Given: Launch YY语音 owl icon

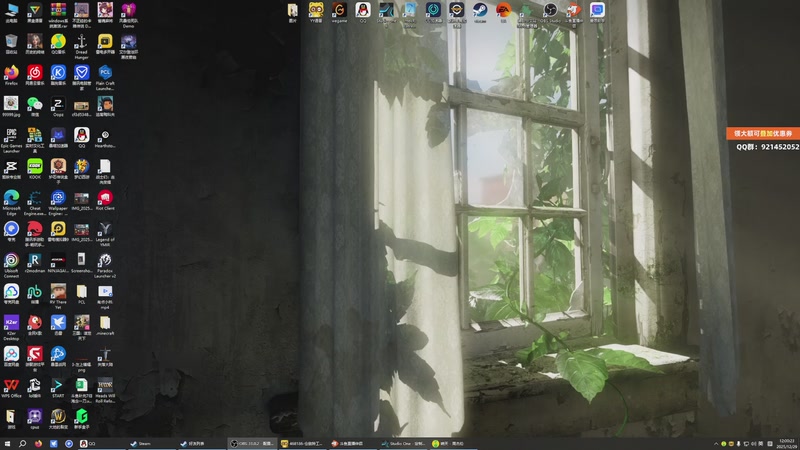Looking at the screenshot, I should click(316, 13).
